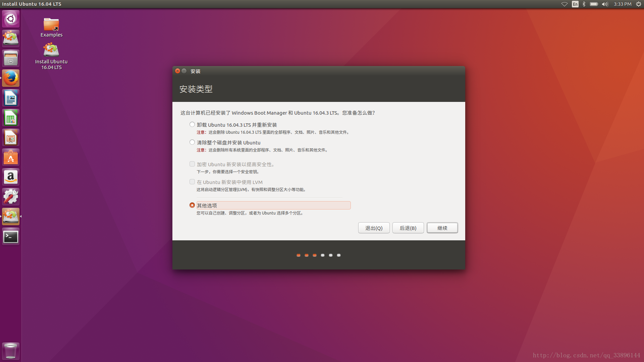The height and width of the screenshot is (362, 644).
Task: Open the Amazon launcher icon
Action: [11, 177]
